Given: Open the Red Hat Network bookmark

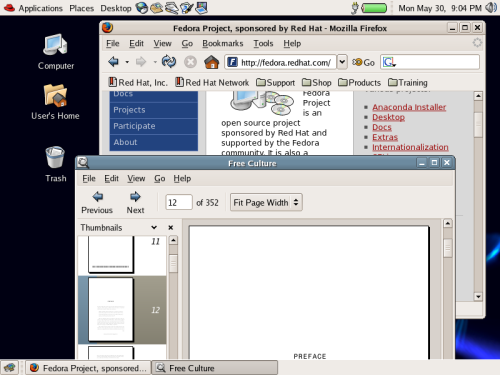Looking at the screenshot, I should [x=212, y=82].
